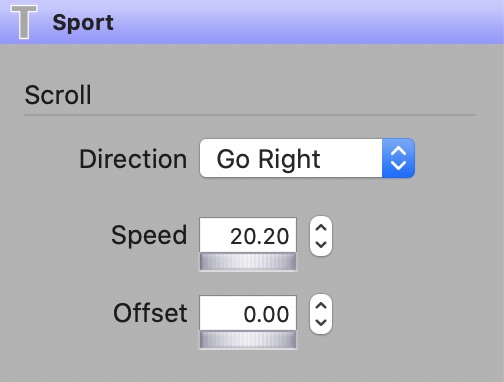Increase Offset with the stepper up arrow
The height and width of the screenshot is (382, 504).
(321, 305)
